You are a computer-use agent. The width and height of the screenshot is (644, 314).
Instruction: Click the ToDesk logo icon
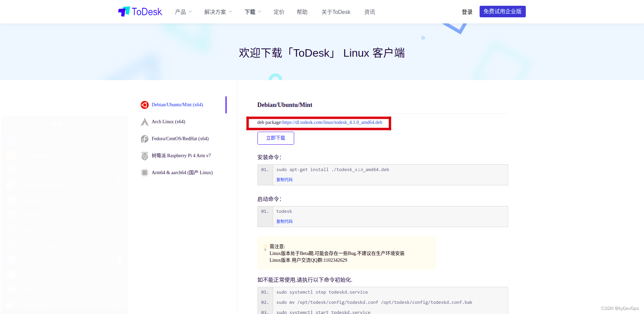pyautogui.click(x=124, y=12)
